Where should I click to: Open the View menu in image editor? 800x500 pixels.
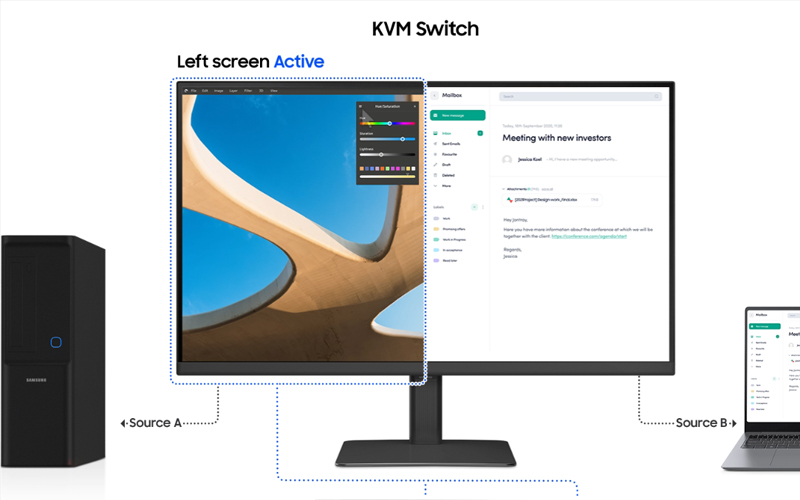273,91
